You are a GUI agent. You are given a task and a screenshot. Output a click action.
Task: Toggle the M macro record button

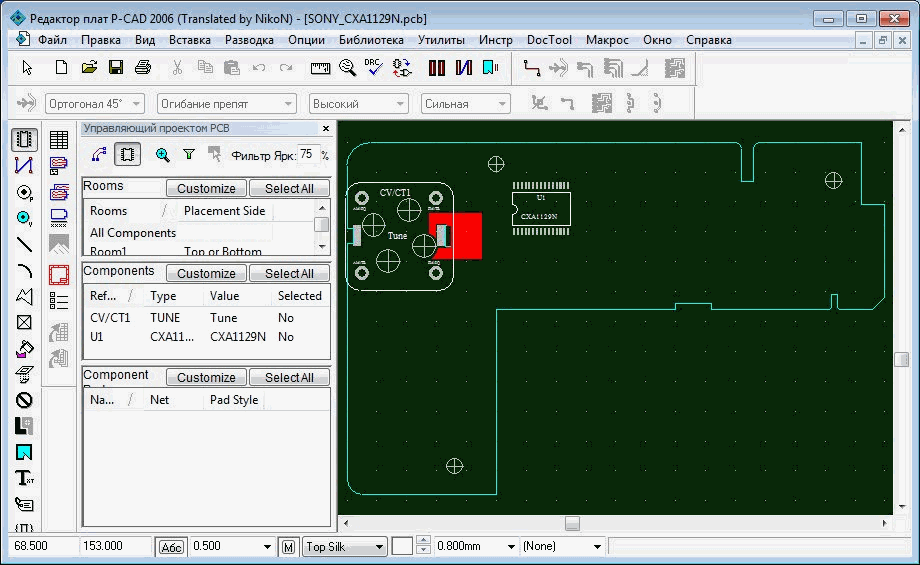pyautogui.click(x=288, y=547)
